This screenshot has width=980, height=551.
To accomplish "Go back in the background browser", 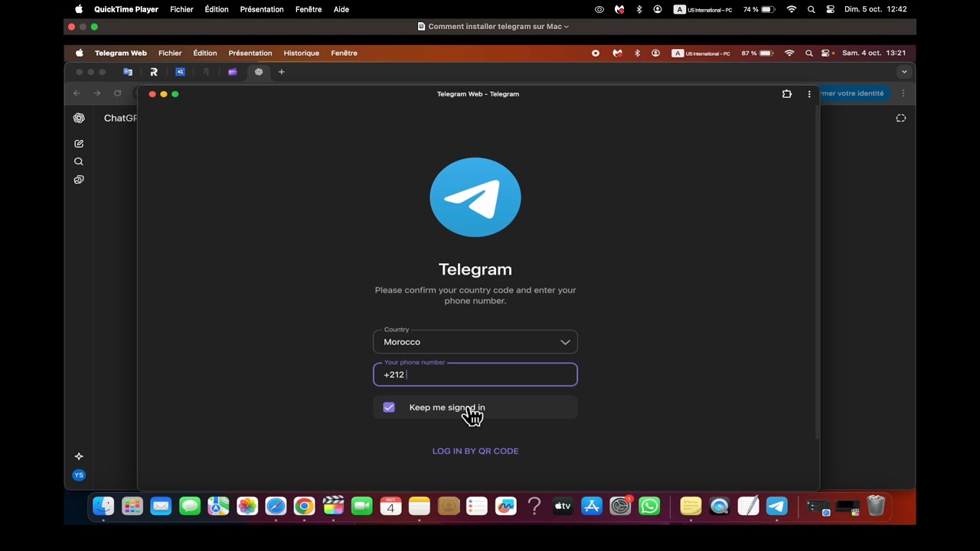I will pos(77,93).
